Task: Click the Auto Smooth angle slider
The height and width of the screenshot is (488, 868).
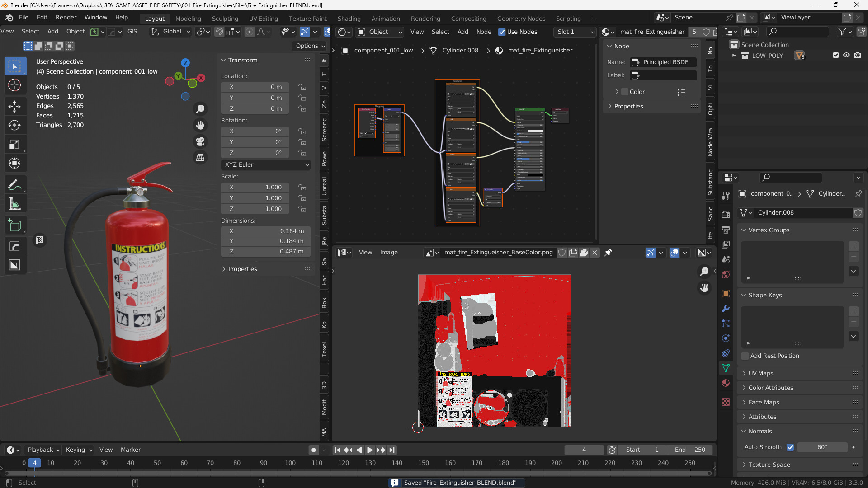Action: click(822, 447)
